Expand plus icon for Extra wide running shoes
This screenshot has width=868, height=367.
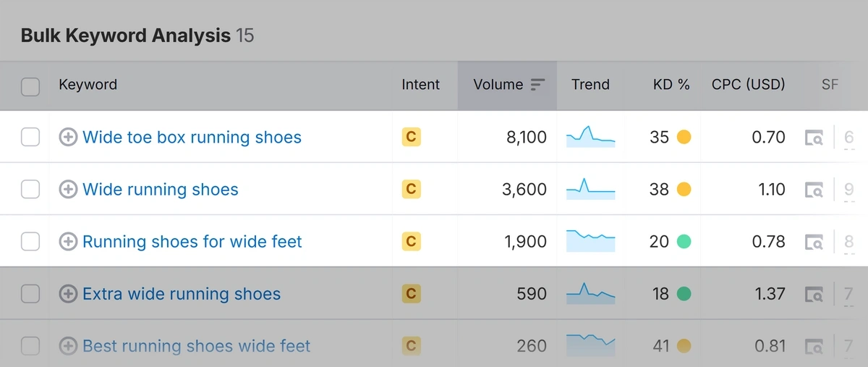coord(68,293)
